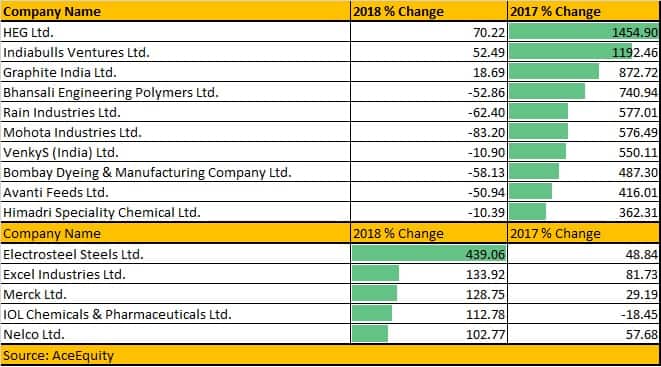Click the VenkyS (India) Ltd. name
Viewport: 661px width, 367px height.
[x=61, y=152]
